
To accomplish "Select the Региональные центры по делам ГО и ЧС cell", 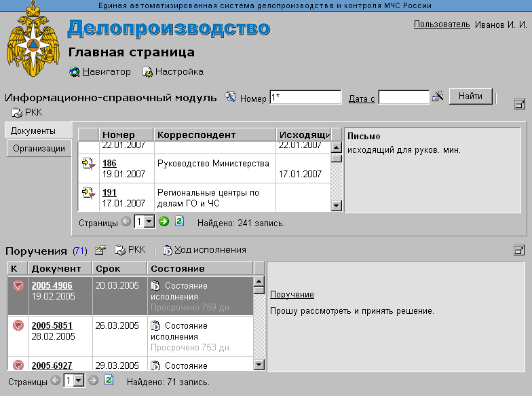I will click(x=214, y=198).
